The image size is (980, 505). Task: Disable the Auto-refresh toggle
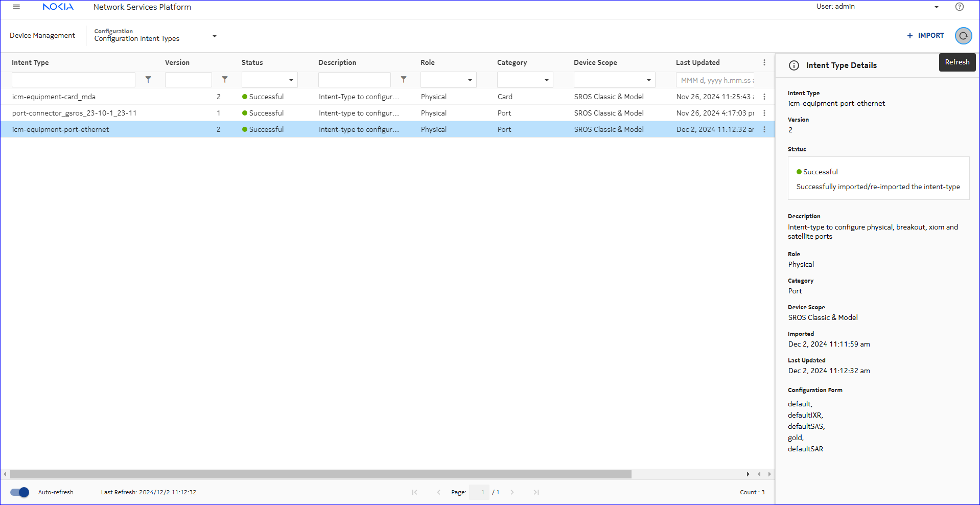click(x=20, y=492)
